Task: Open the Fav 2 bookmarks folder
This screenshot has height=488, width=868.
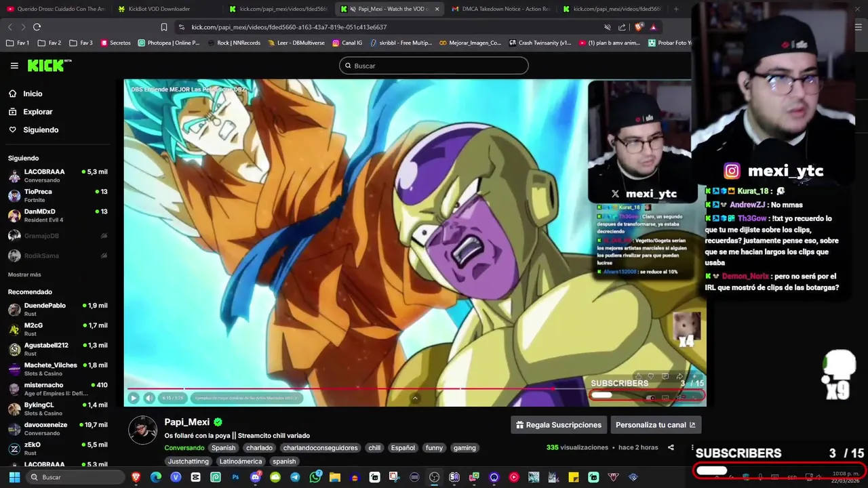Action: (x=50, y=43)
